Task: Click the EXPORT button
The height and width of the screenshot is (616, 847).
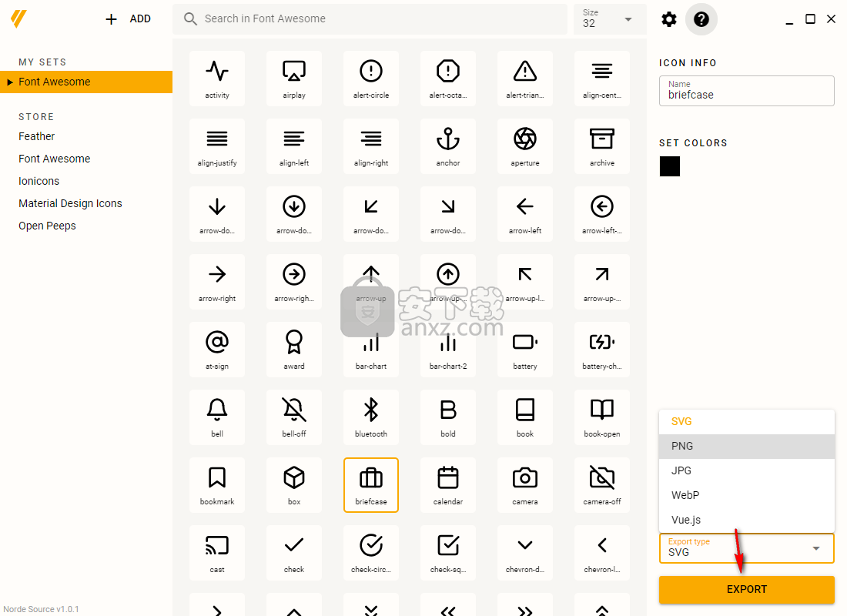Action: [x=747, y=590]
